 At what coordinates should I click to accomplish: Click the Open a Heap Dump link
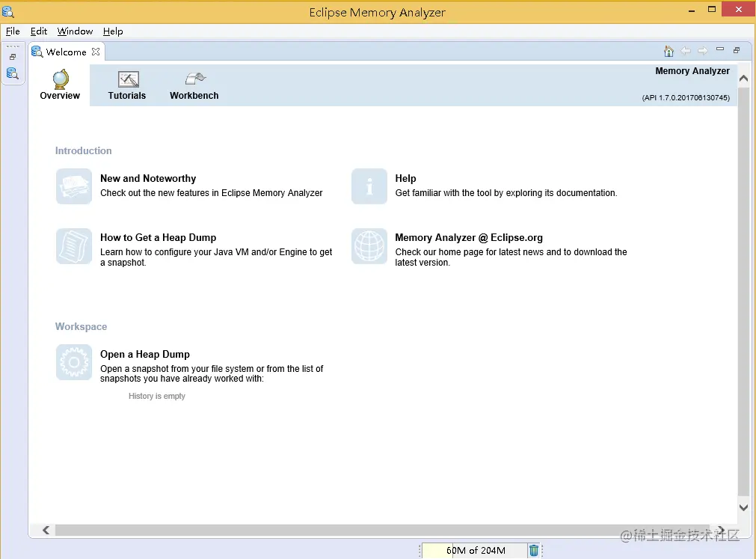coord(145,355)
